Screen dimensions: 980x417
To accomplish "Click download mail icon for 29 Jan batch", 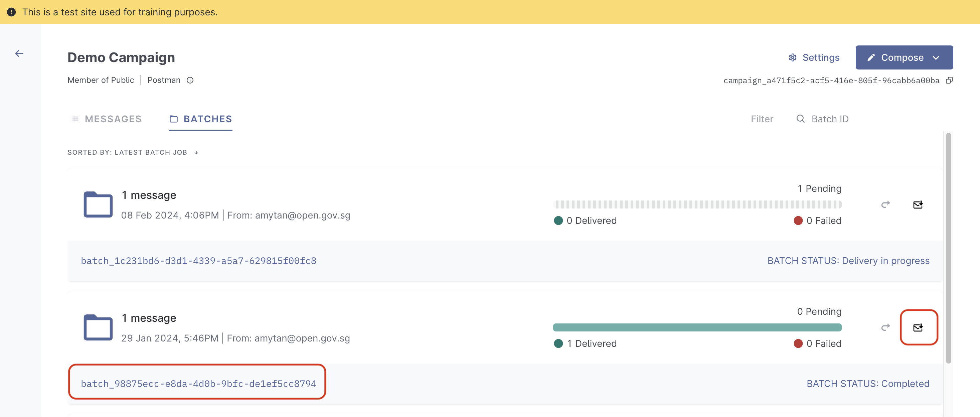I will [x=918, y=327].
